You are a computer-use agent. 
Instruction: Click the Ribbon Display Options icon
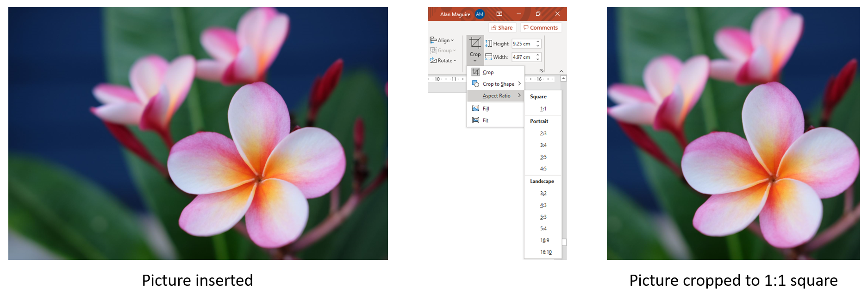pyautogui.click(x=499, y=14)
